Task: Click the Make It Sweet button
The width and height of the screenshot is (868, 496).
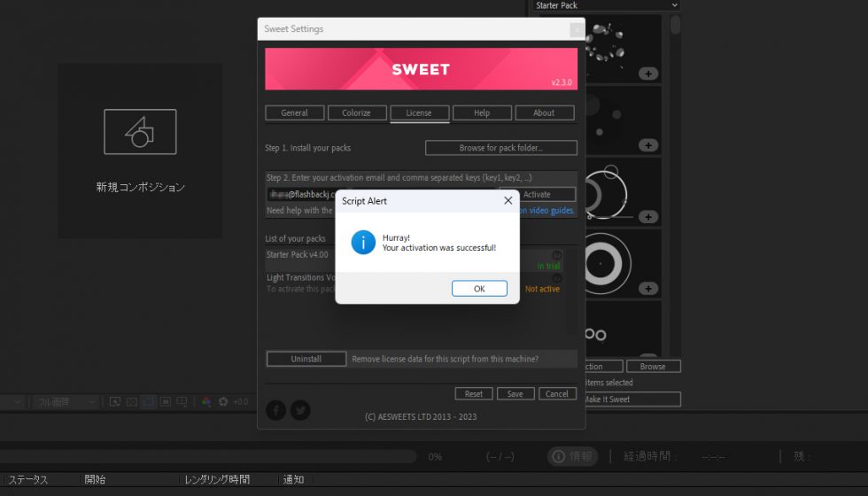Action: (x=632, y=399)
